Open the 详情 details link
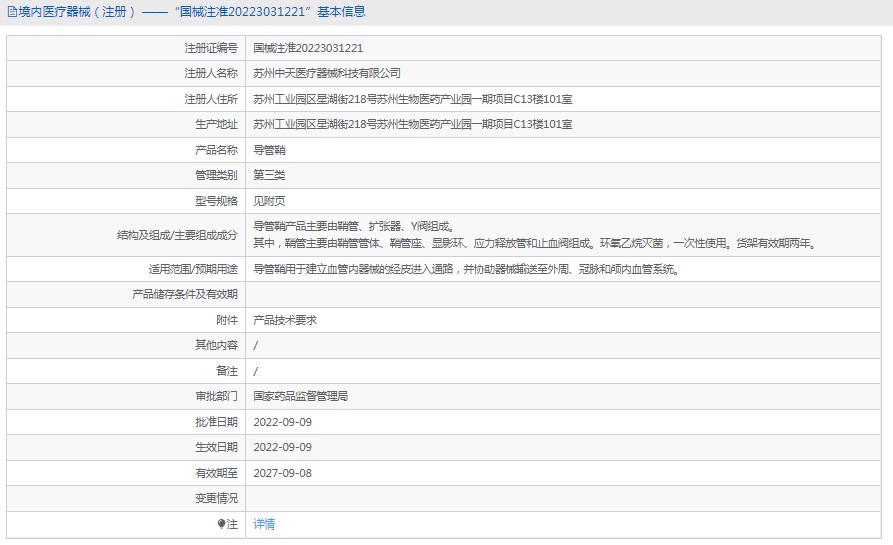This screenshot has width=893, height=545. coord(264,524)
